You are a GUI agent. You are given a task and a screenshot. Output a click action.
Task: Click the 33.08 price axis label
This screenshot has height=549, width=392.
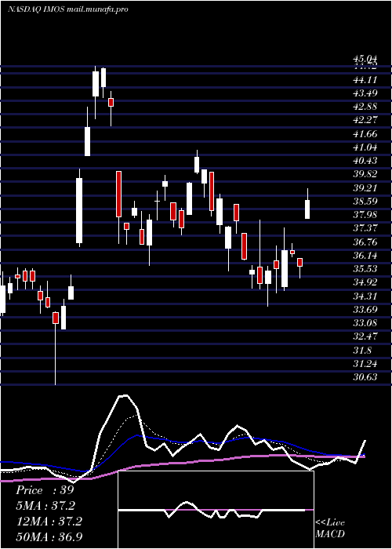pos(365,323)
